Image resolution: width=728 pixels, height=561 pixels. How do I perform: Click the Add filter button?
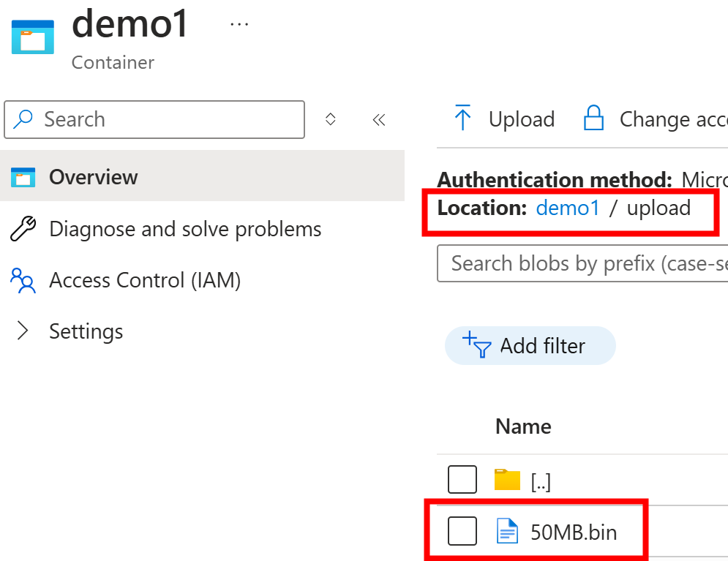point(530,346)
